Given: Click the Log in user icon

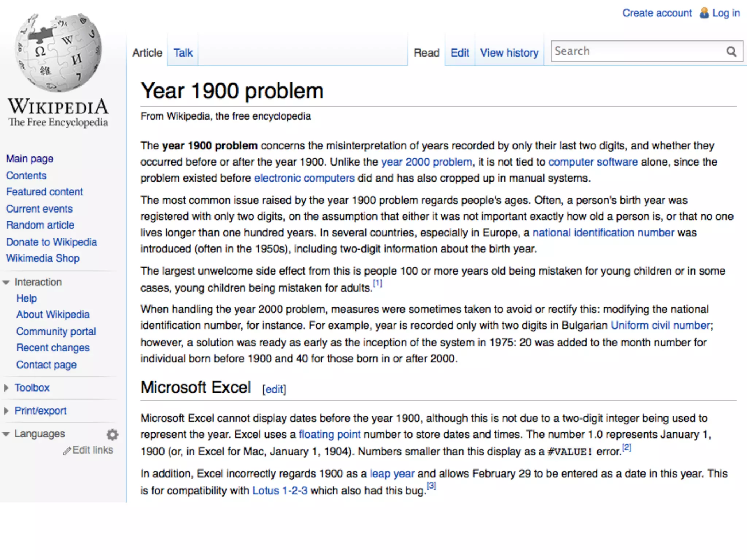Looking at the screenshot, I should [x=704, y=13].
